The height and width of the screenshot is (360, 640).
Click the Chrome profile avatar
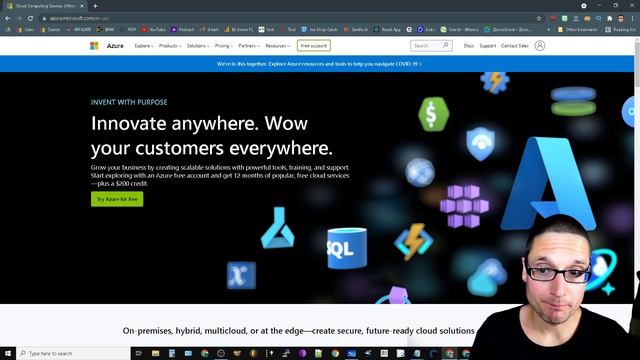tap(621, 18)
